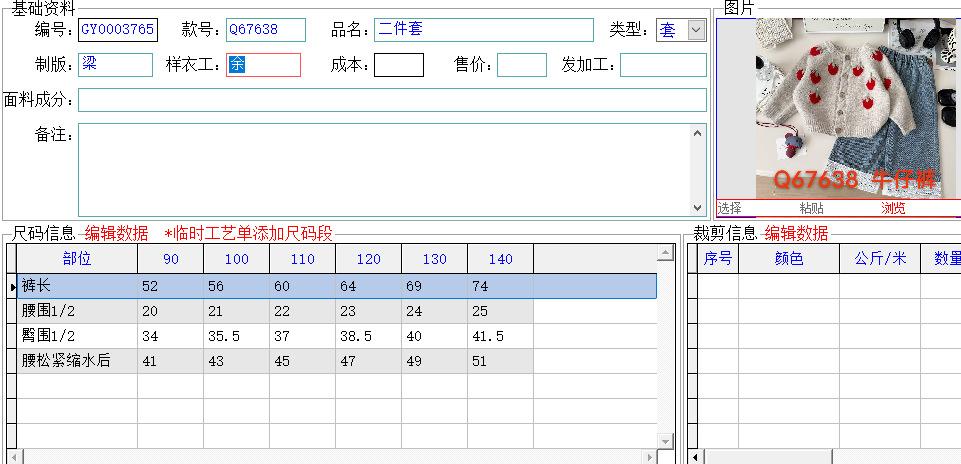This screenshot has height=464, width=961.
Task: Click the 备注 scrollbar down arrow
Action: 697,208
